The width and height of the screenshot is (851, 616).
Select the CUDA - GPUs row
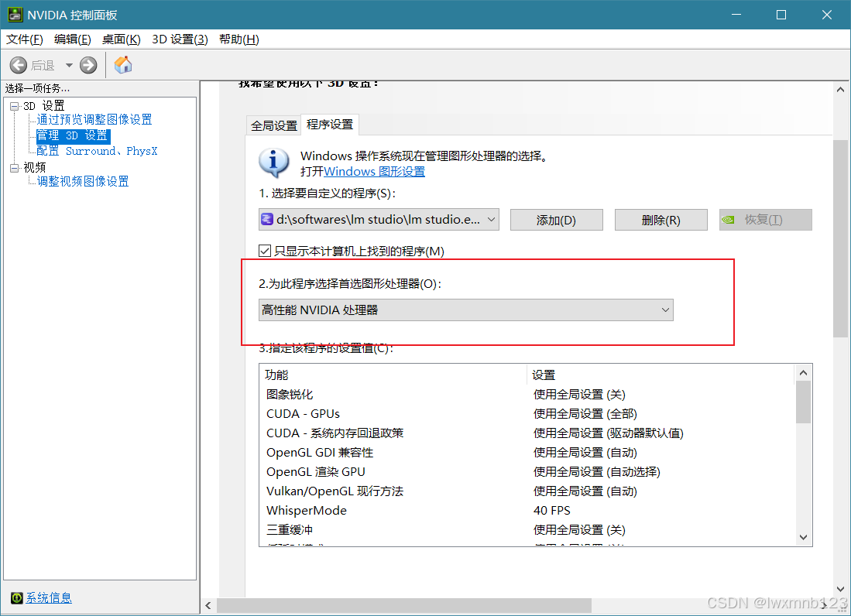tap(527, 414)
